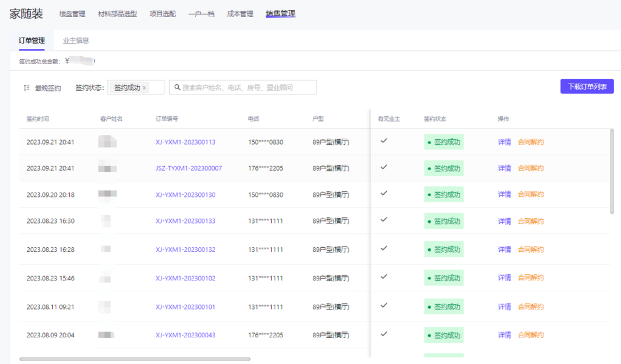Open order JSZ-TYXM1-202300007 link
The height and width of the screenshot is (364, 621).
[x=189, y=168]
